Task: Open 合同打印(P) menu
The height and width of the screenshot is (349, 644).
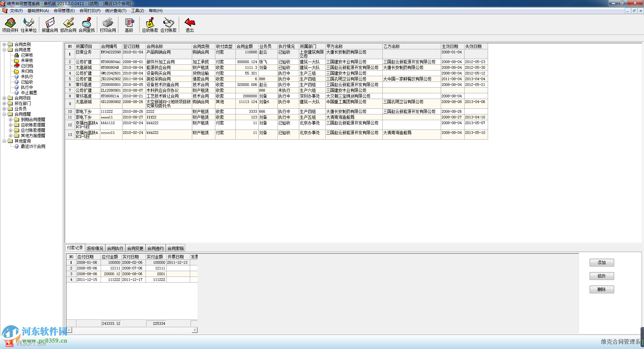Action: point(90,11)
